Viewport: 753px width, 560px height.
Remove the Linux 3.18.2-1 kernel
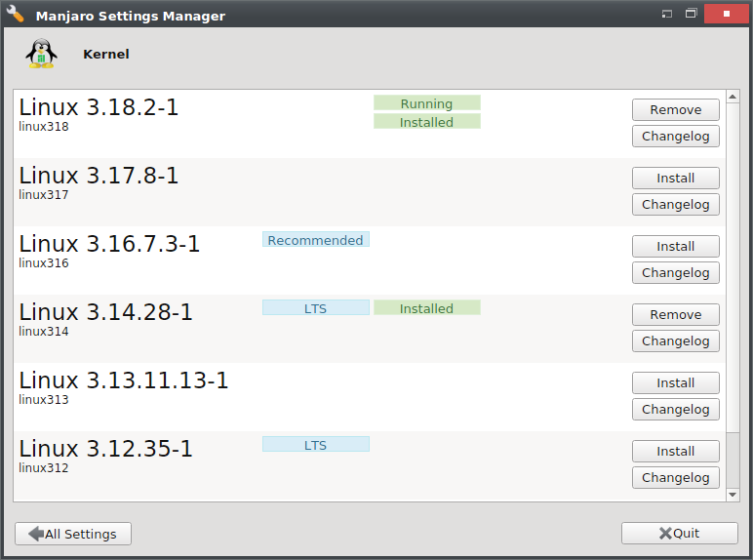pyautogui.click(x=675, y=109)
